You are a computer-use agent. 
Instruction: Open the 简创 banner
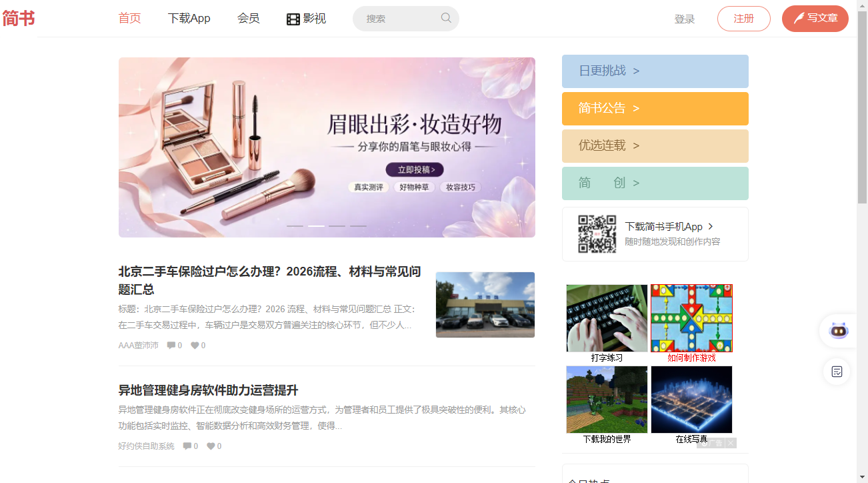(x=655, y=183)
